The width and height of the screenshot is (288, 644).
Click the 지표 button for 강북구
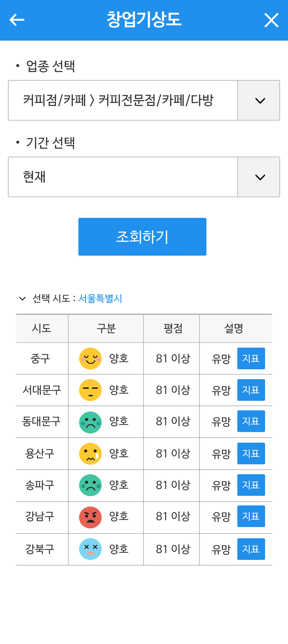coord(251,548)
